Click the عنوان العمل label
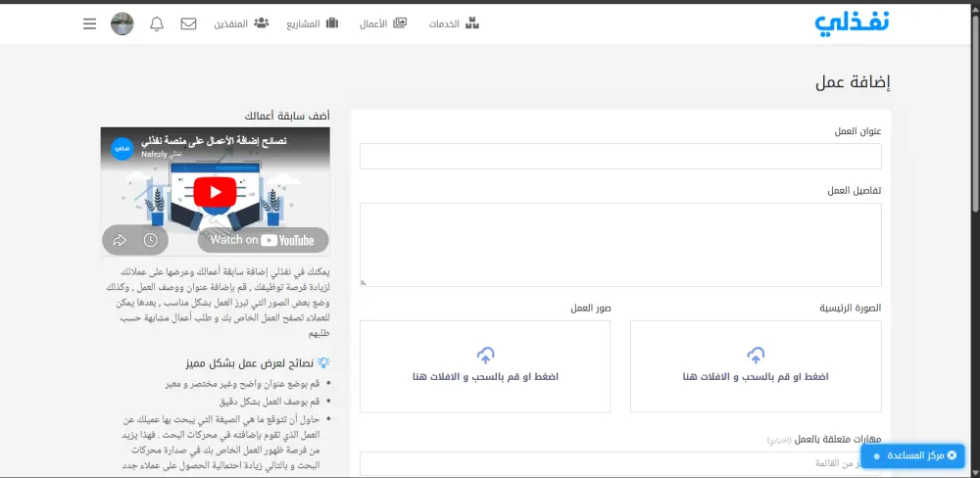The height and width of the screenshot is (478, 980). [858, 132]
